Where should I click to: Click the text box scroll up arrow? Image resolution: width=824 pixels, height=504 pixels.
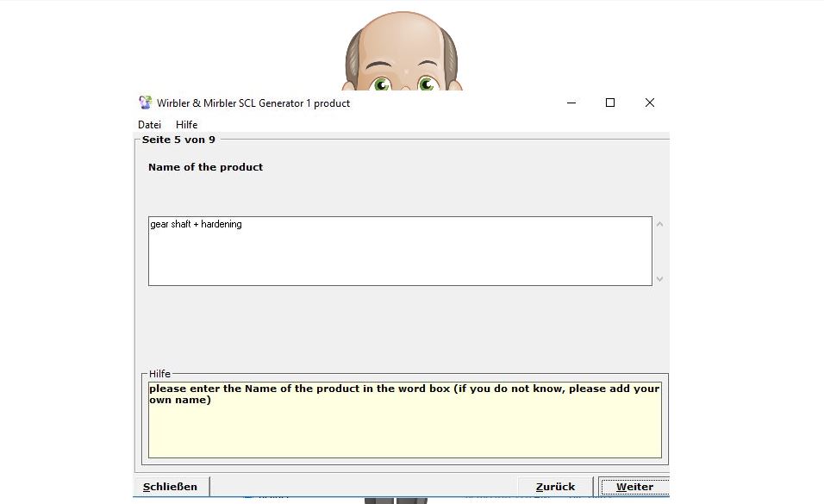point(660,224)
